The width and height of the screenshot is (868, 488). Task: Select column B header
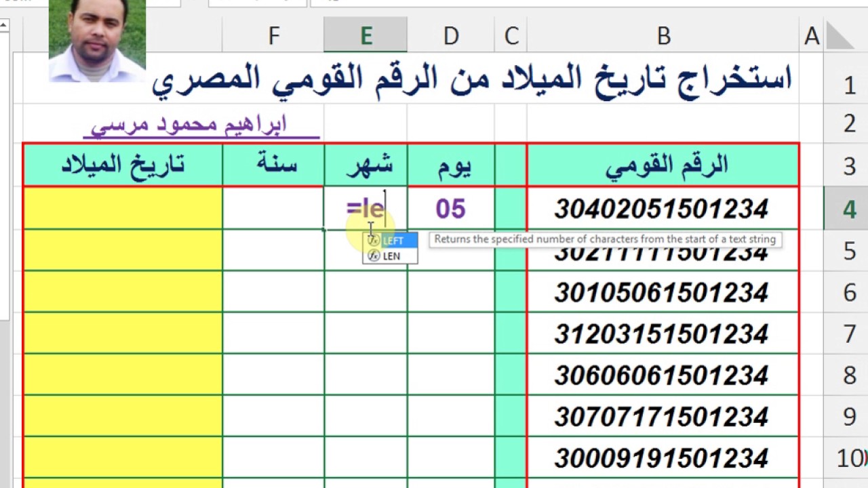point(663,36)
